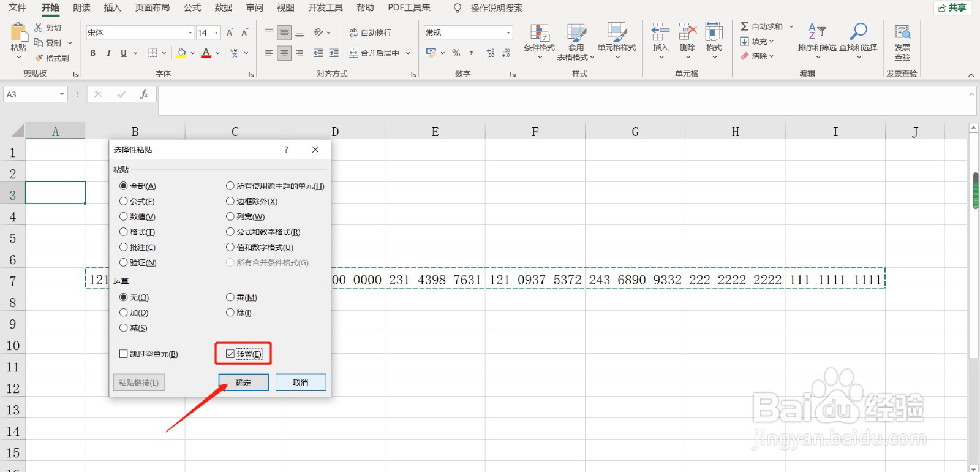Open font color dropdown arrow
This screenshot has width=980, height=472.
coord(217,53)
